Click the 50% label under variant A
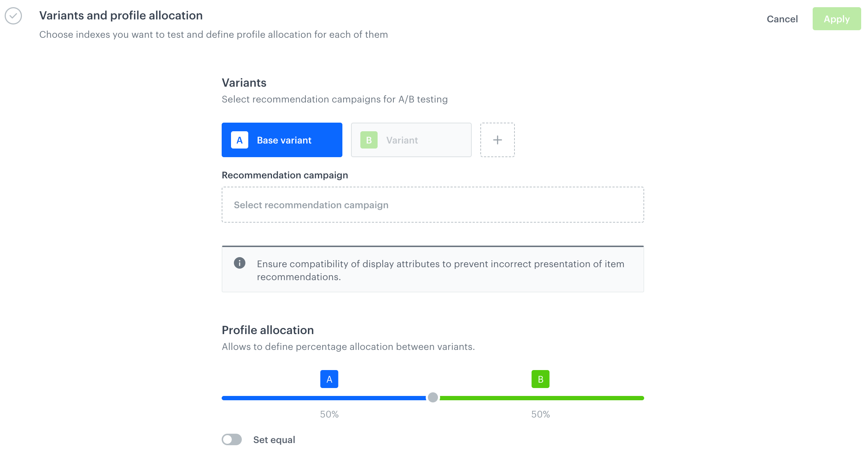 (x=329, y=414)
